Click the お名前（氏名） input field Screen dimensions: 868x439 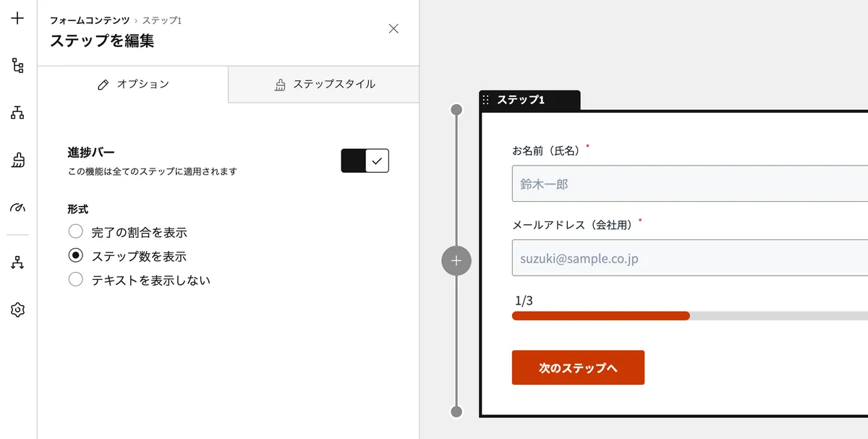coord(651,183)
